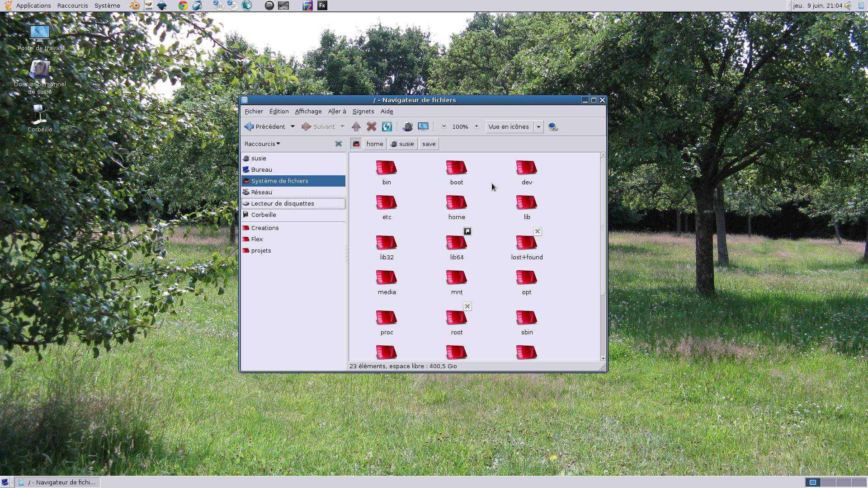Image resolution: width=868 pixels, height=488 pixels.
Task: Expand the Raccourcis side pane selector
Action: click(x=262, y=144)
